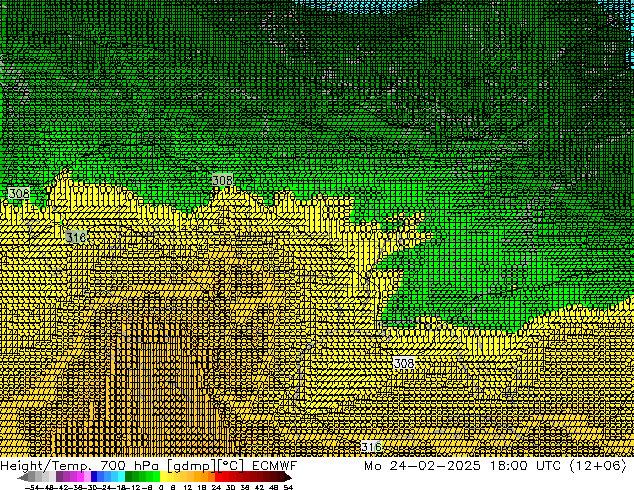
Task: Click the bright magenta swatch in the legend
Action: (x=80, y=477)
